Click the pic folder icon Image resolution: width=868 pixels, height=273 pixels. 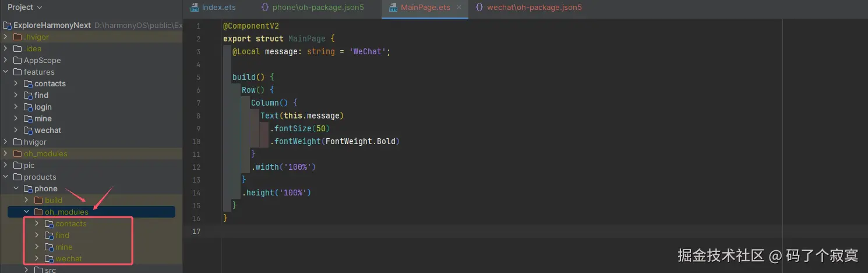pos(17,166)
